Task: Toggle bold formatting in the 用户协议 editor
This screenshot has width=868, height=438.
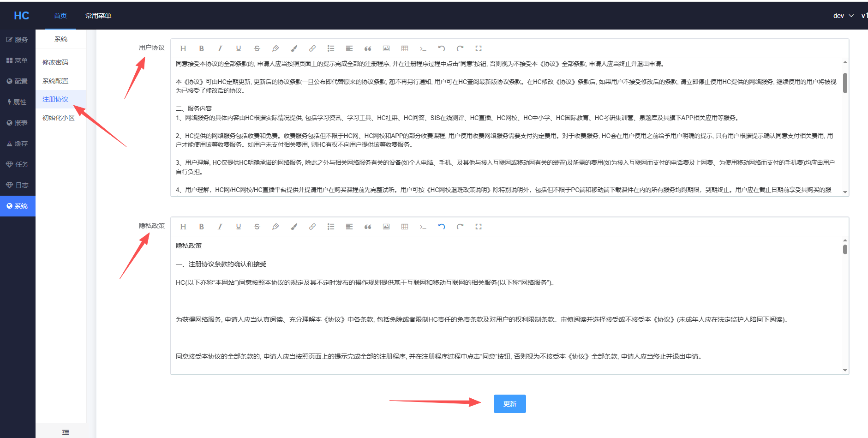Action: (202, 48)
